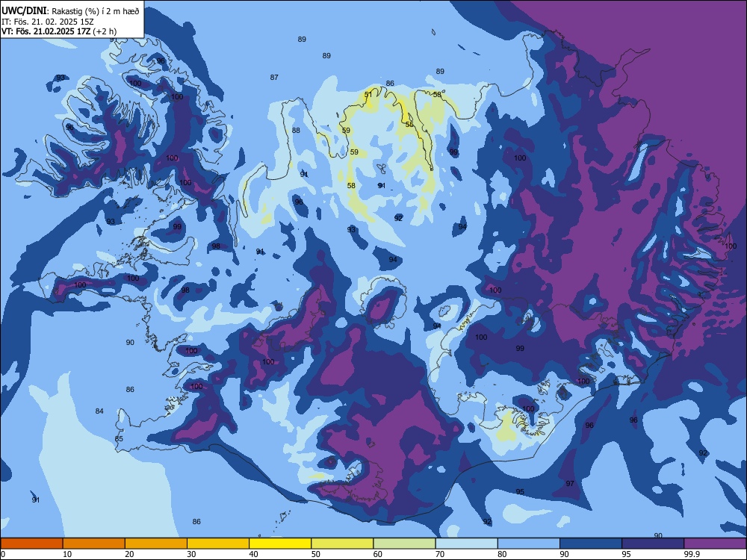
Task: Select the 30–40 golden legend swatch
Action: [x=218, y=544]
